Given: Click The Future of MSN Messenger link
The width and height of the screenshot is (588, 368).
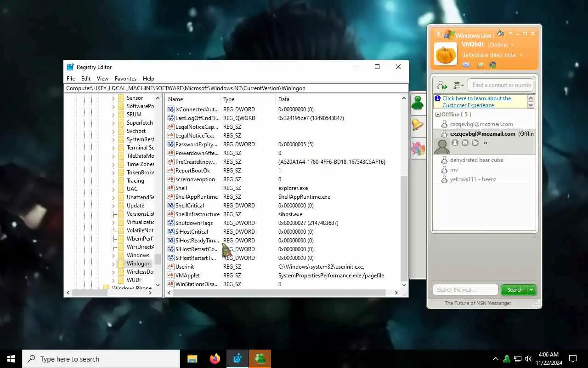Looking at the screenshot, I should pyautogui.click(x=478, y=303).
